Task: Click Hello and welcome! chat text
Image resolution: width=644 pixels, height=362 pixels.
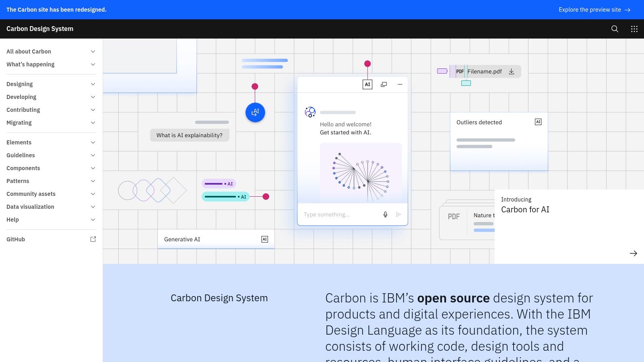Action: [346, 124]
